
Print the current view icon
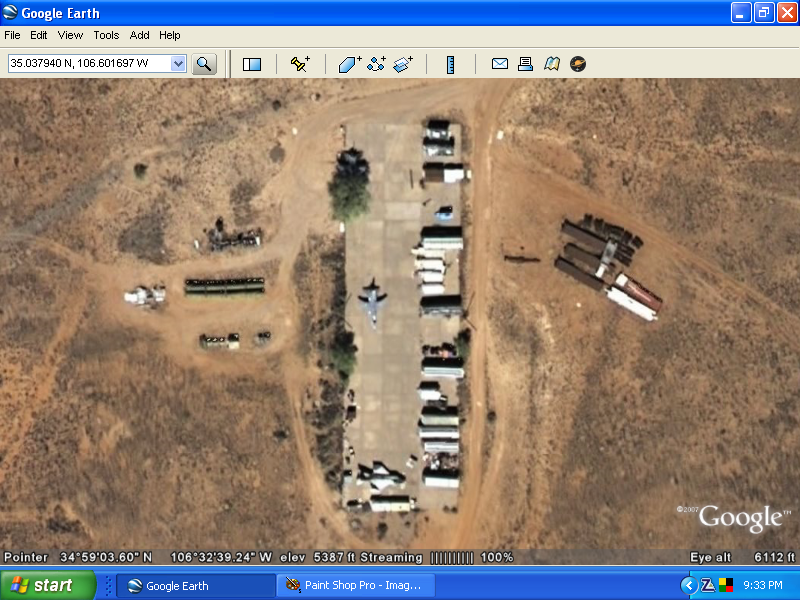tap(526, 64)
